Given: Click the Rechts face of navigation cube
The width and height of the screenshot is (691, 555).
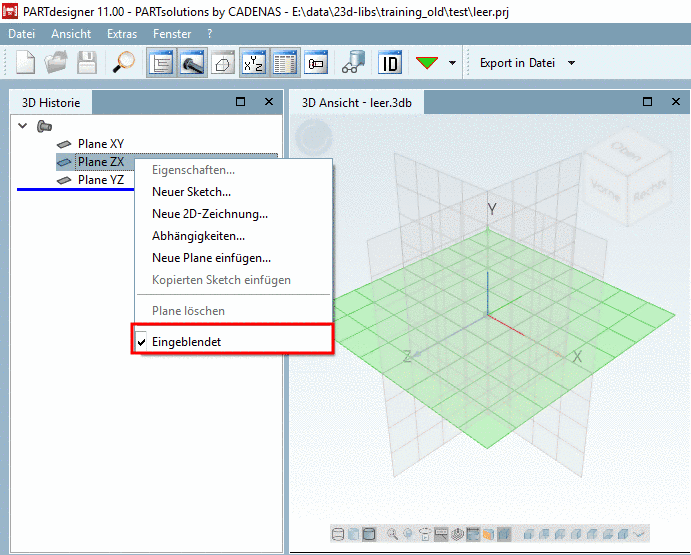Looking at the screenshot, I should [650, 191].
